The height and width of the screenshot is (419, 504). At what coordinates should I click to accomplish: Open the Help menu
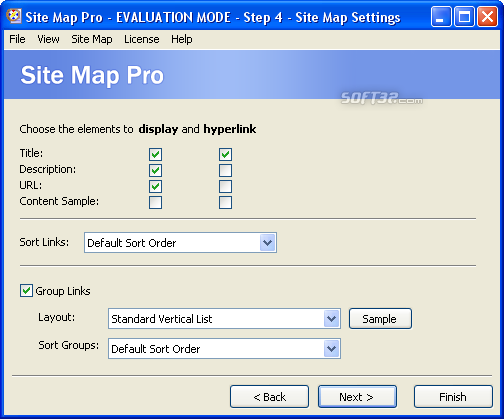[182, 39]
